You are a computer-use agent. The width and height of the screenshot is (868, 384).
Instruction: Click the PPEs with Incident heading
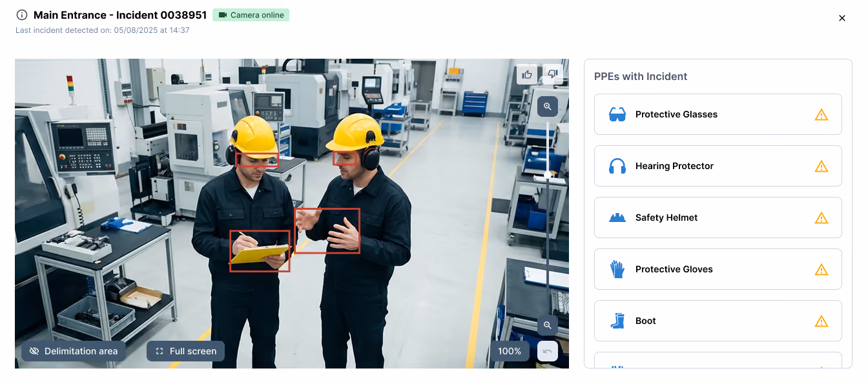pyautogui.click(x=641, y=76)
